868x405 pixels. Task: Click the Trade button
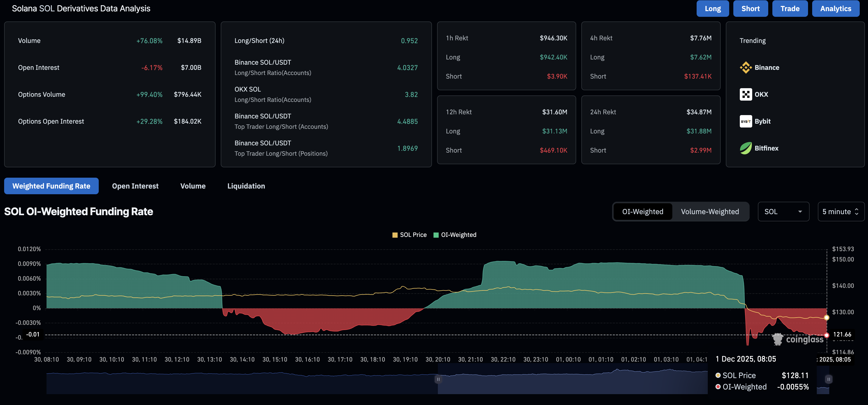790,9
